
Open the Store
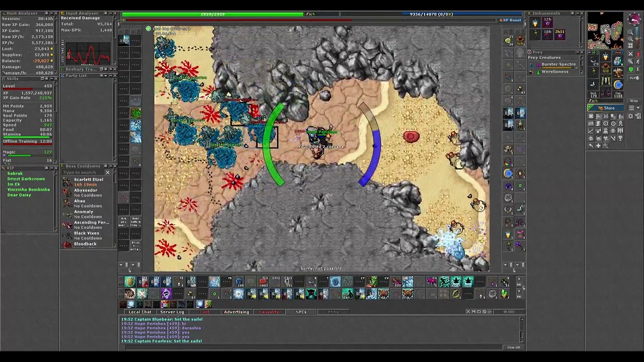point(606,108)
